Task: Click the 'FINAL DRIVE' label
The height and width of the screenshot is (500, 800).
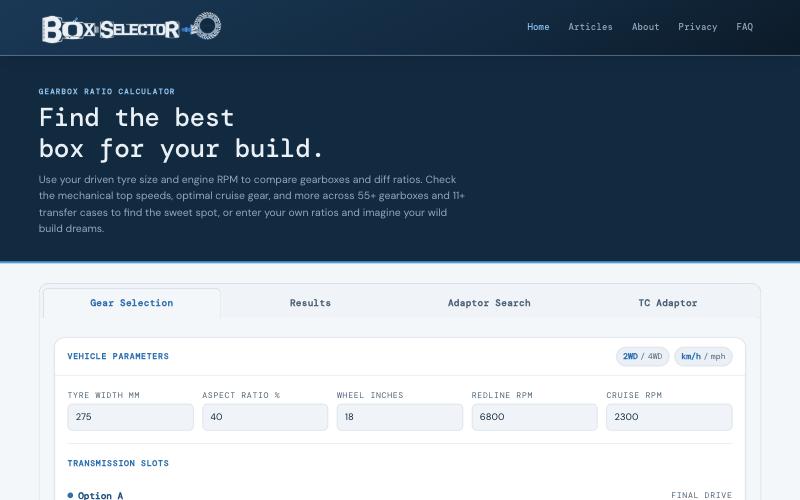Action: (x=702, y=495)
